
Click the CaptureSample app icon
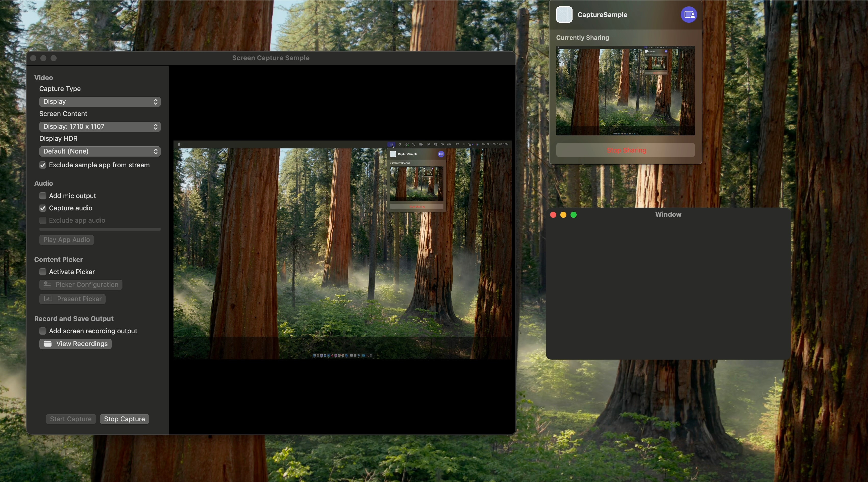pos(564,15)
